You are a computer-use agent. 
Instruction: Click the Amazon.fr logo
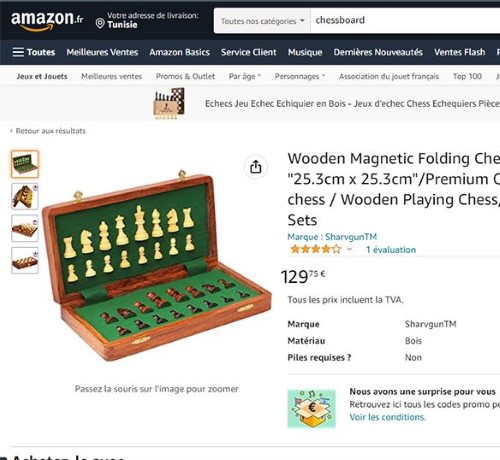click(x=47, y=21)
